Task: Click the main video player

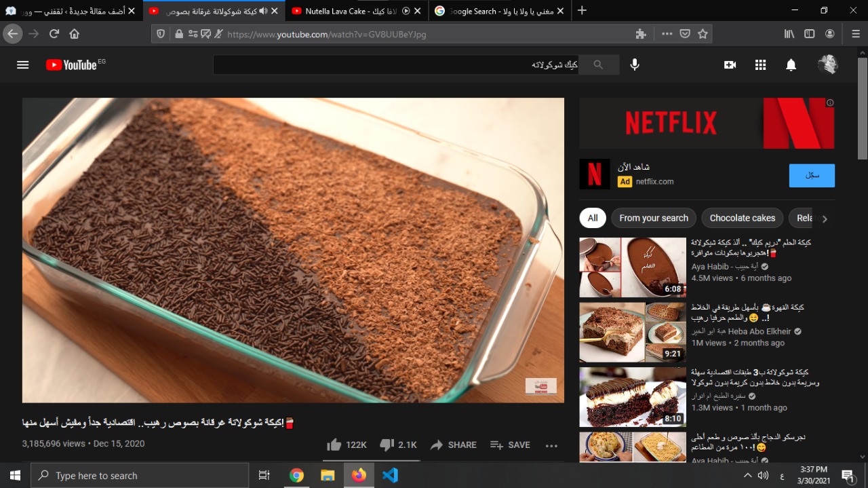Action: [293, 250]
